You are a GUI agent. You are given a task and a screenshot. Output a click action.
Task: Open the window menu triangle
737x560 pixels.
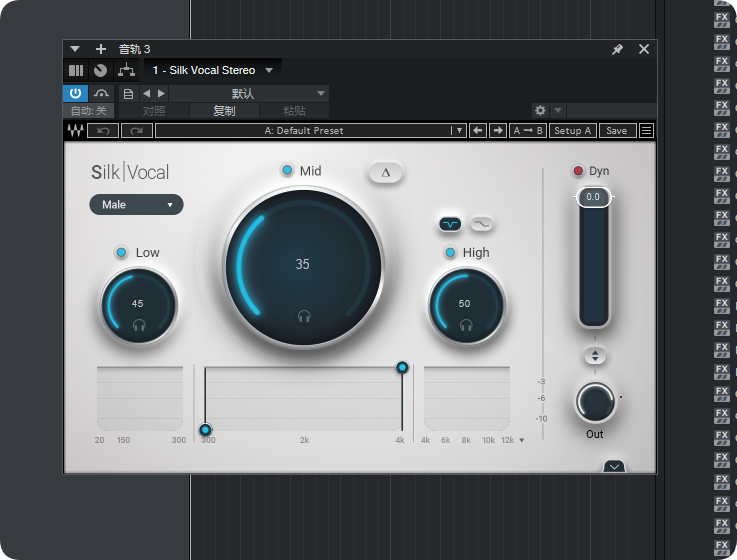(75, 49)
